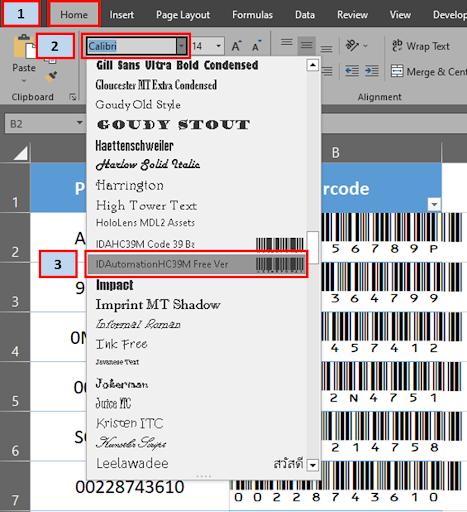Image resolution: width=467 pixels, height=512 pixels.
Task: Go to the Formulas tab
Action: [252, 15]
